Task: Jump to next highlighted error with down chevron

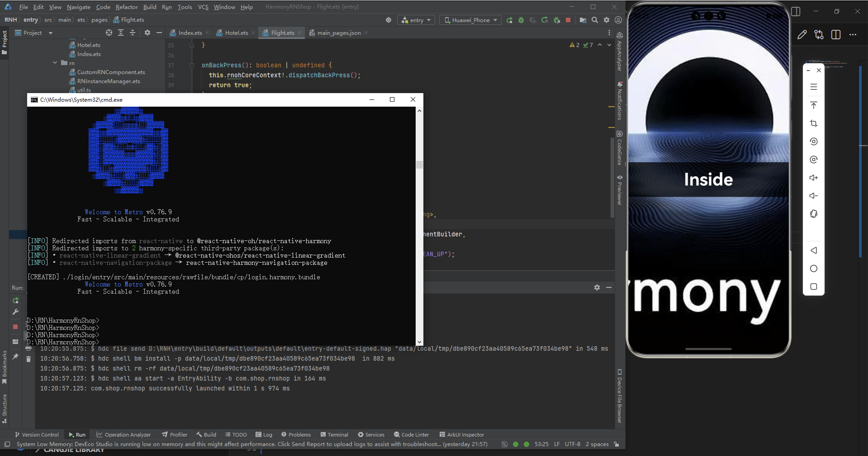Action: (x=609, y=45)
